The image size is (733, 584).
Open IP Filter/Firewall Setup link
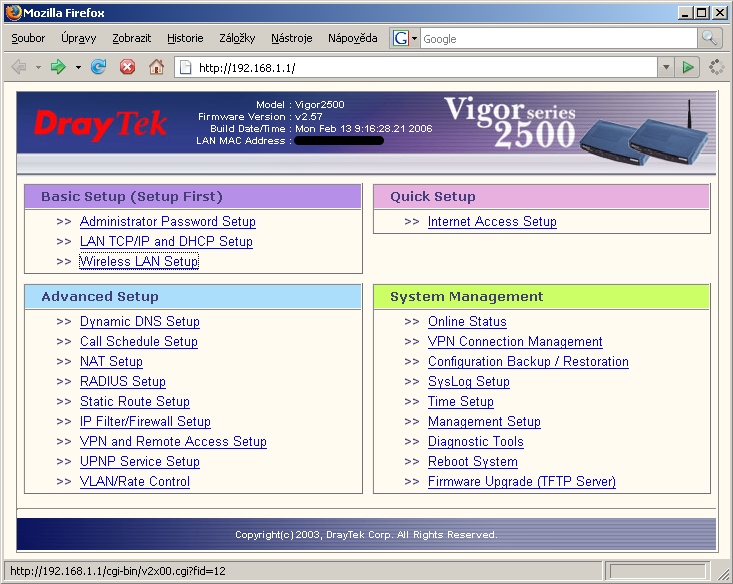[x=145, y=422]
